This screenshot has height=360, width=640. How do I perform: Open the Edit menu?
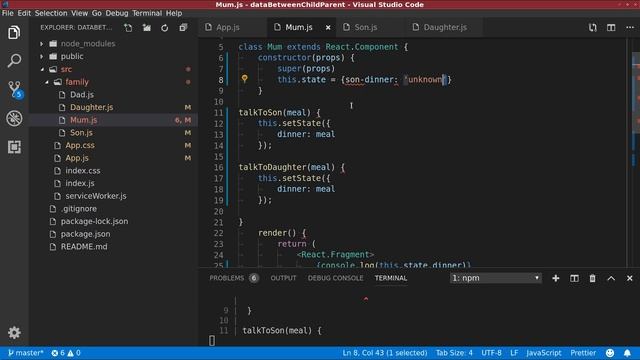(x=24, y=13)
